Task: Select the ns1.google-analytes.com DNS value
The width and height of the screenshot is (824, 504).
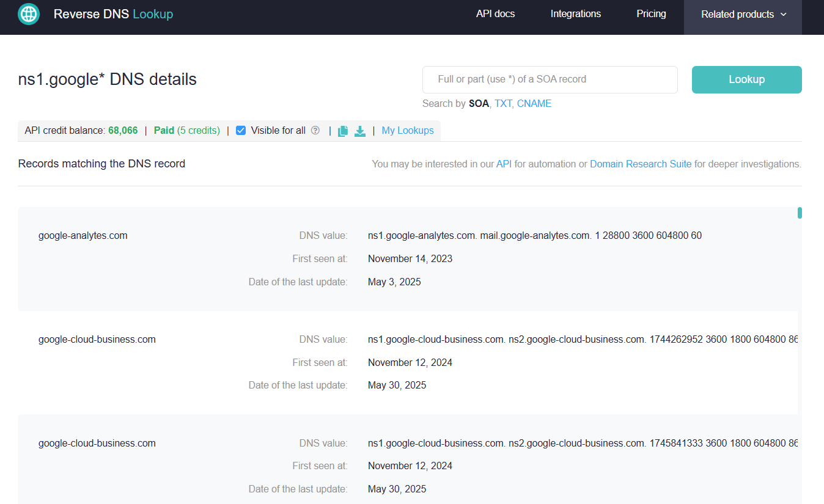Action: pyautogui.click(x=535, y=235)
